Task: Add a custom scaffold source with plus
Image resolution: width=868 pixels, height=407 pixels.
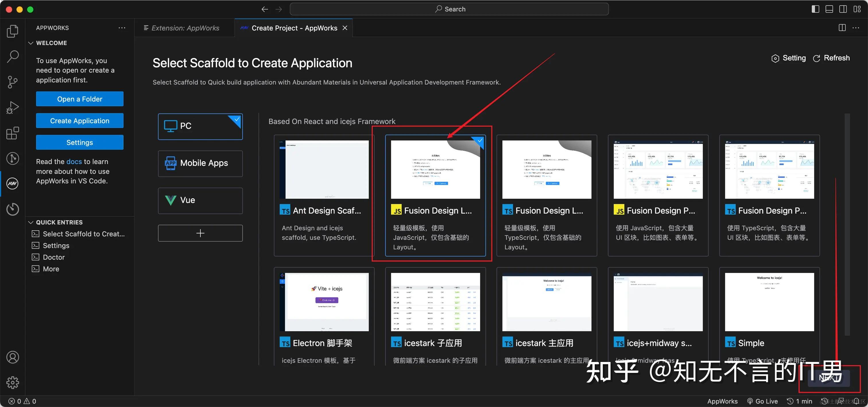Action: click(200, 233)
